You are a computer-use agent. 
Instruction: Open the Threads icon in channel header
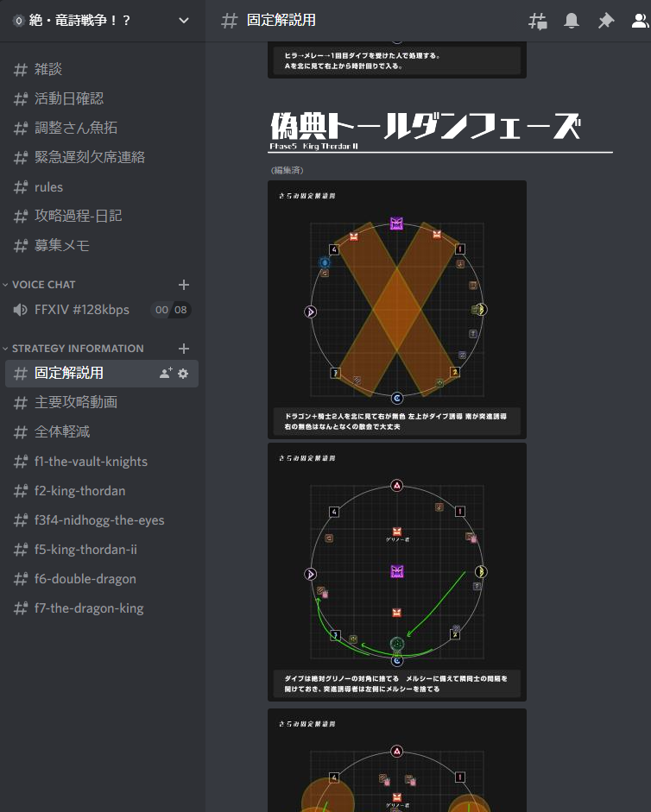click(x=537, y=21)
